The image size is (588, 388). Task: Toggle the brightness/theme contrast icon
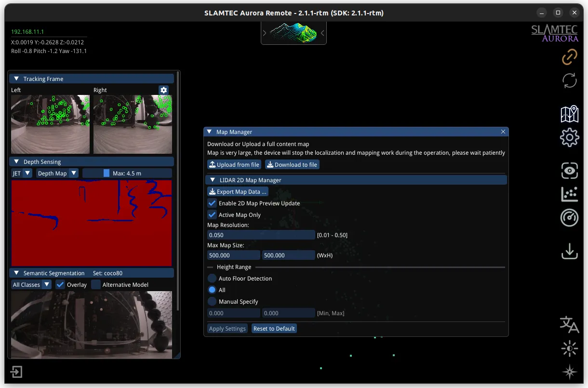click(x=570, y=348)
